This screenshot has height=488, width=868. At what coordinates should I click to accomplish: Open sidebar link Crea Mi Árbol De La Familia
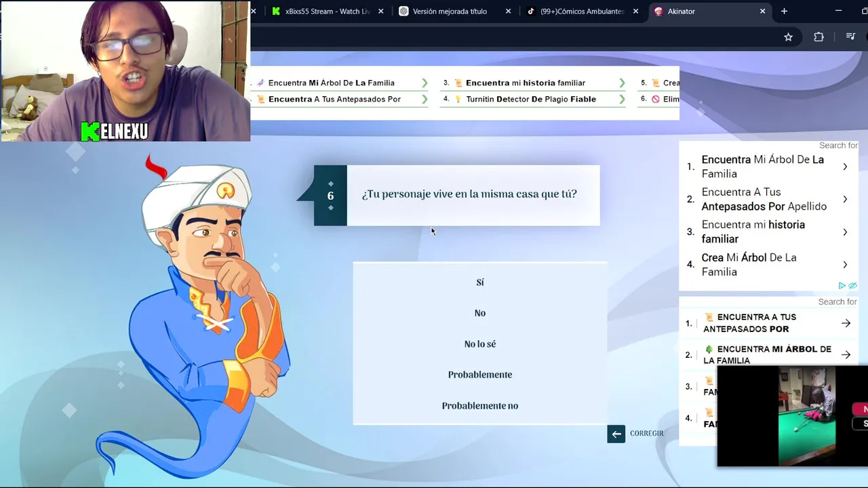(x=749, y=264)
